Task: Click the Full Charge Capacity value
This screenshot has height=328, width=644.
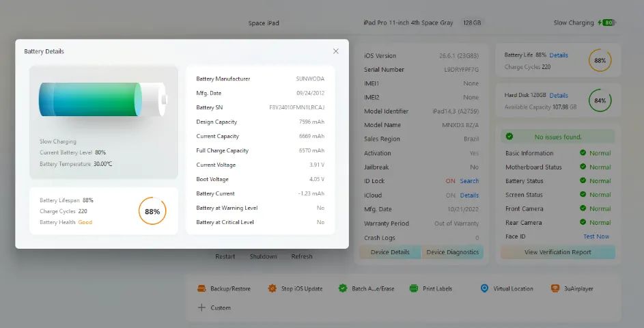Action: [x=311, y=150]
